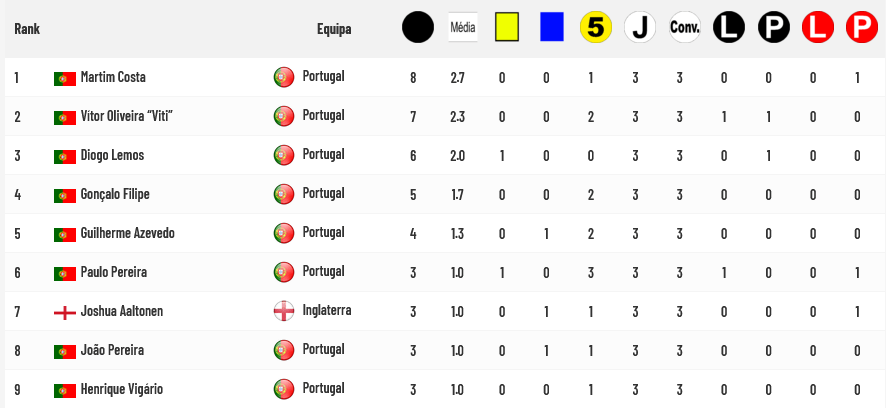
Task: Sort by the red L icon
Action: pyautogui.click(x=818, y=27)
